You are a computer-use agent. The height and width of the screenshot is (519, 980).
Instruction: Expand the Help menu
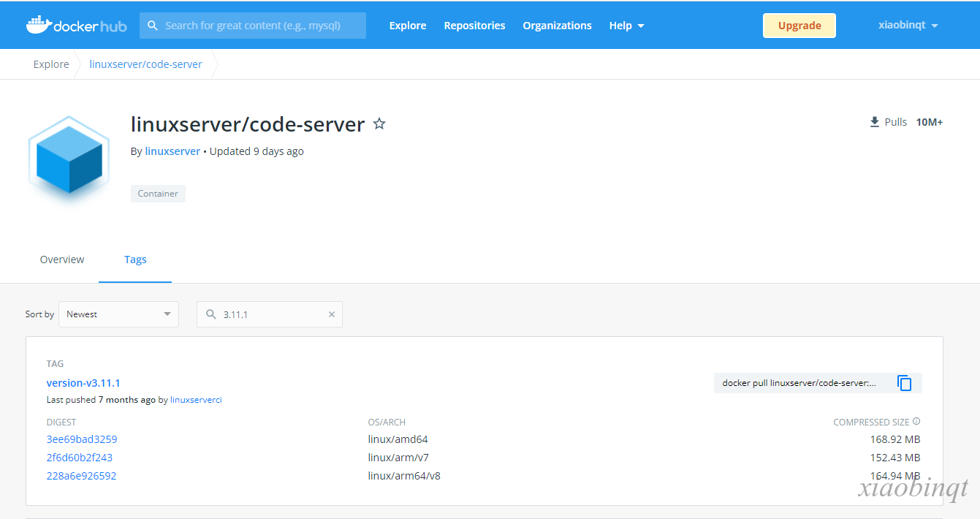(x=627, y=26)
